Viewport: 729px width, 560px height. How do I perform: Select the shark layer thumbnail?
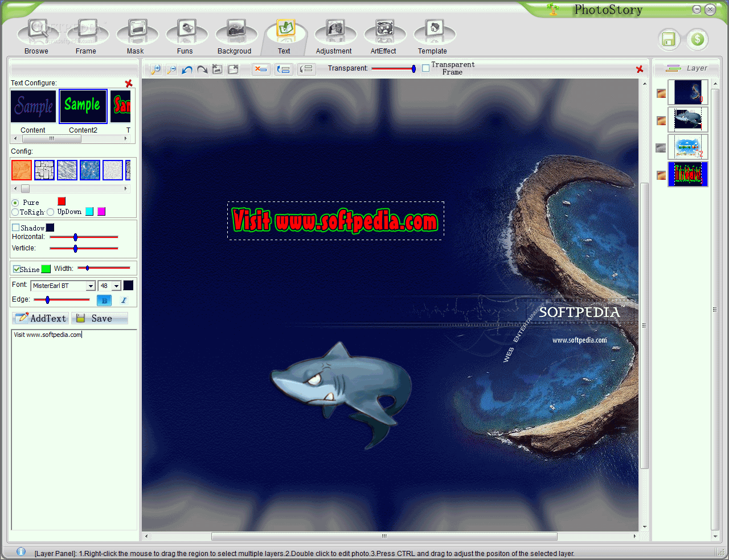point(688,120)
